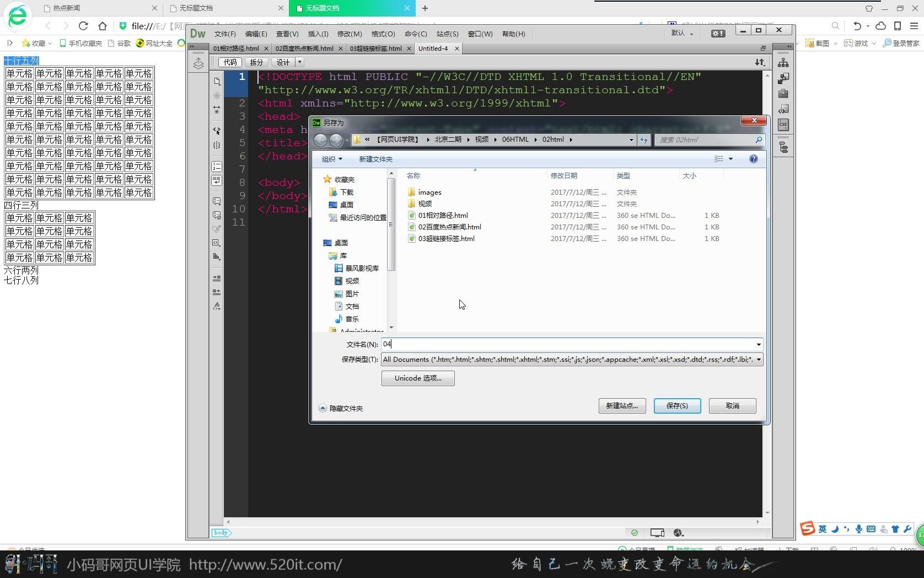The image size is (924, 578).
Task: Select the images folder in file list
Action: point(429,192)
